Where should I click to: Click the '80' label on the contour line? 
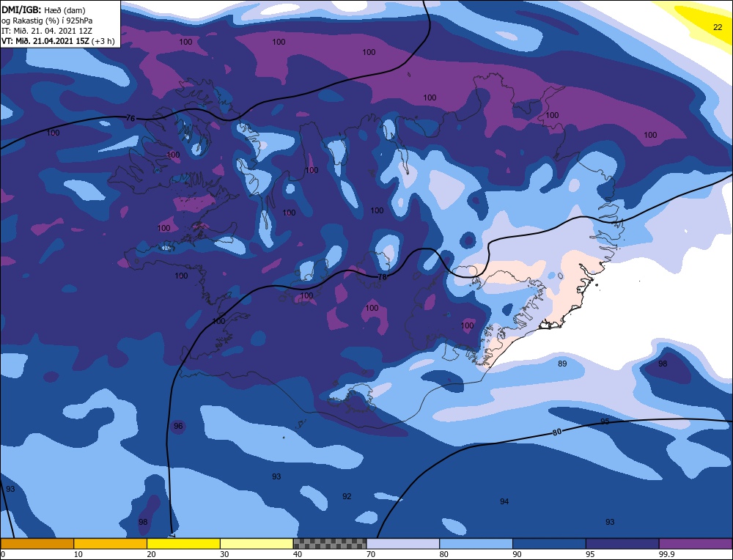click(557, 432)
